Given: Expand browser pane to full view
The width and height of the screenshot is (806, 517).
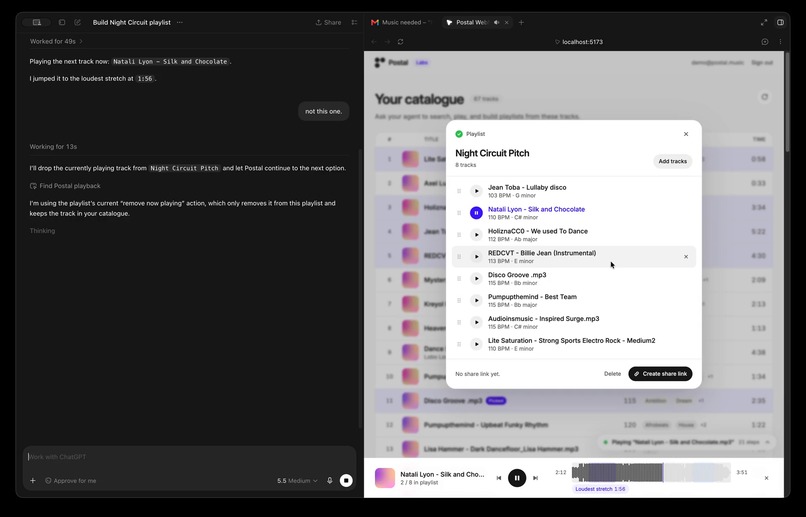Looking at the screenshot, I should click(764, 23).
